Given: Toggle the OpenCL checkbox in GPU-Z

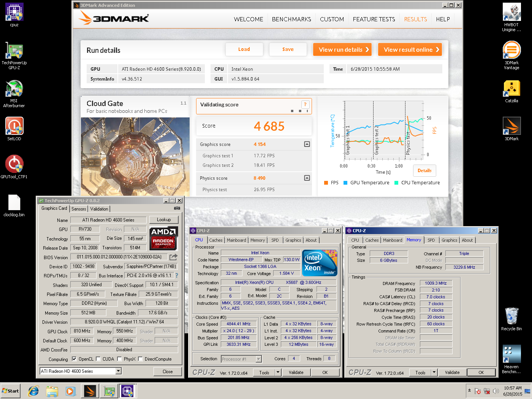Looking at the screenshot, I should coord(74,359).
